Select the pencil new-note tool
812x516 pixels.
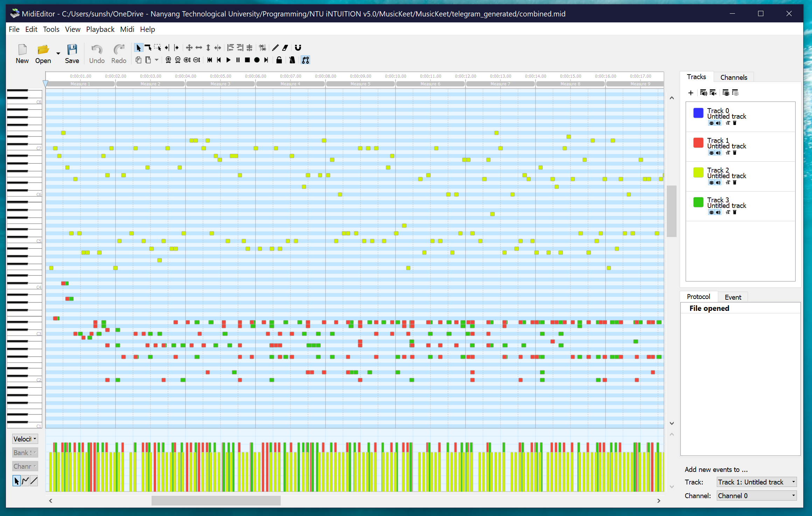(x=275, y=48)
